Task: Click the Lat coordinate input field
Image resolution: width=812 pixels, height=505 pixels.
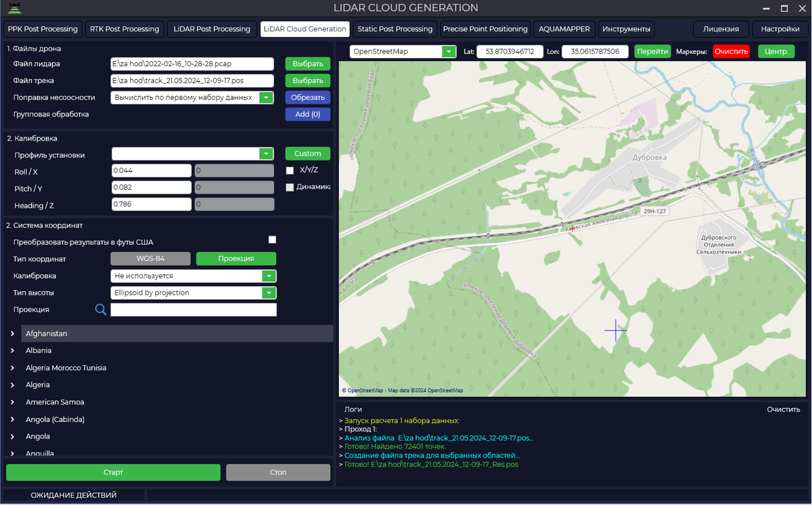Action: click(x=510, y=51)
